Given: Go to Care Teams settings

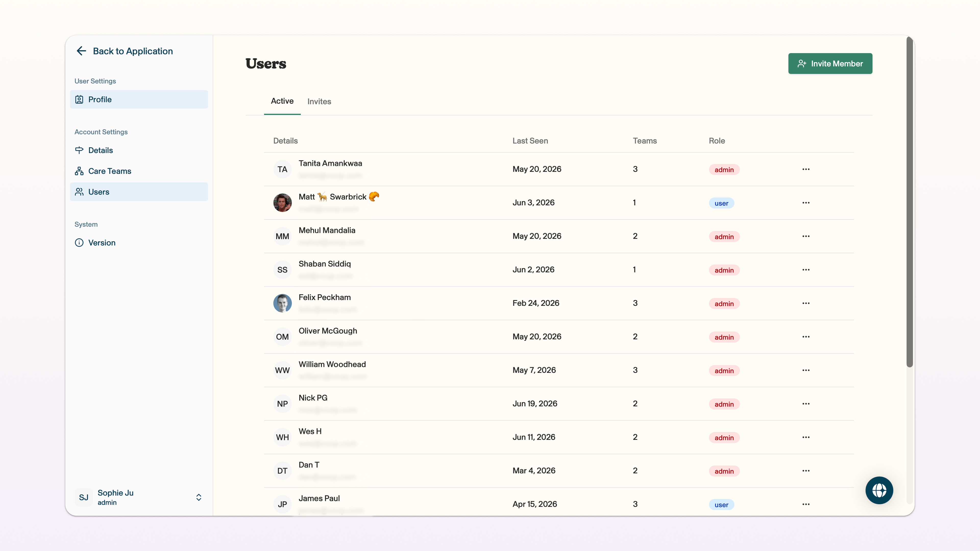Looking at the screenshot, I should 139,171.
